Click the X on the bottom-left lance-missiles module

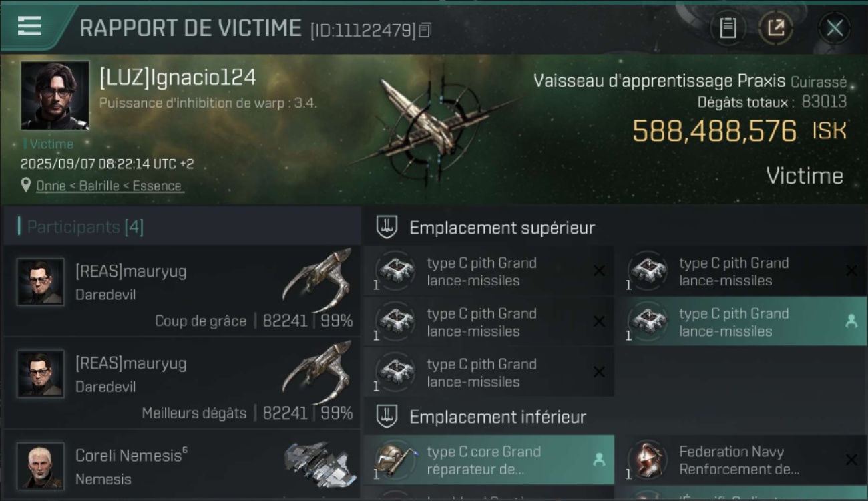point(599,372)
